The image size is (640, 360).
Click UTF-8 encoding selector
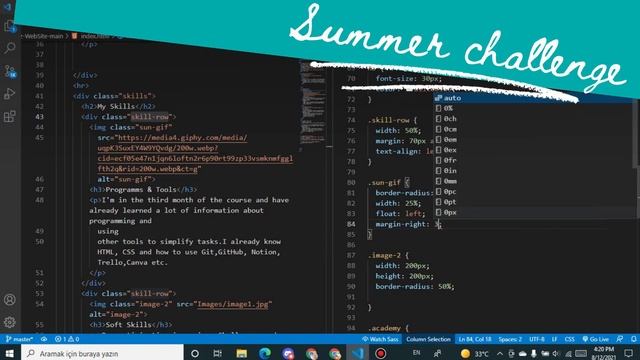(537, 339)
